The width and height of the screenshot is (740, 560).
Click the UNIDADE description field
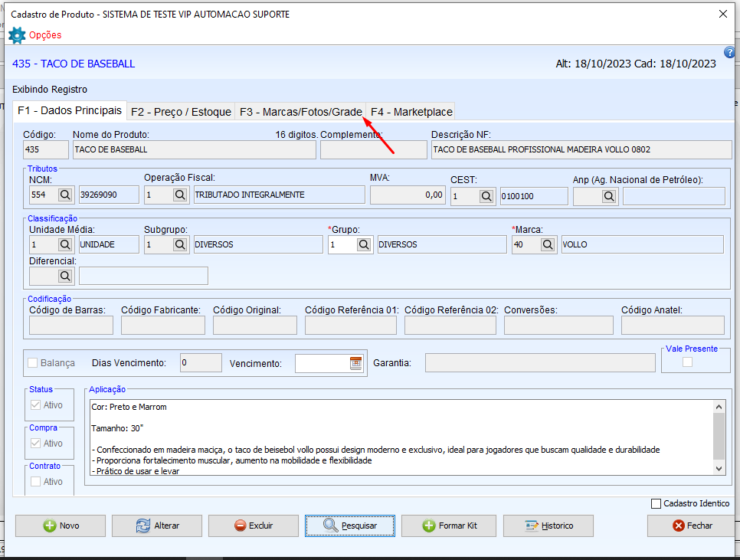click(x=109, y=244)
